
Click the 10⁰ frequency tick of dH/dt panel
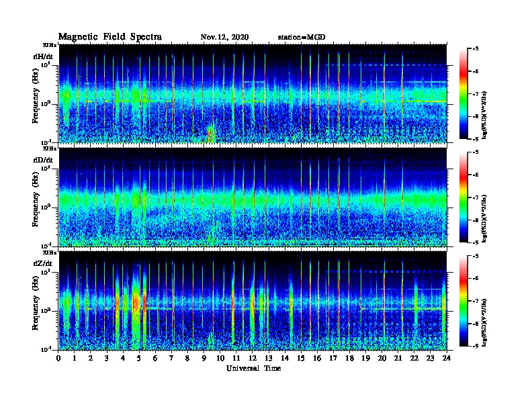coord(46,104)
